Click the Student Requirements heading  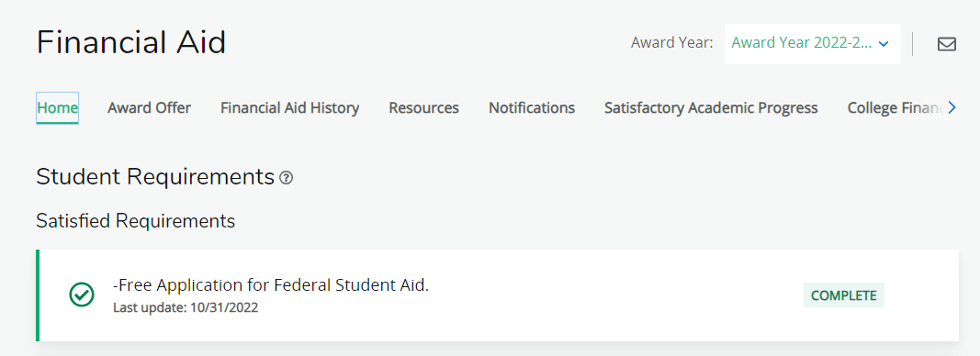point(155,177)
